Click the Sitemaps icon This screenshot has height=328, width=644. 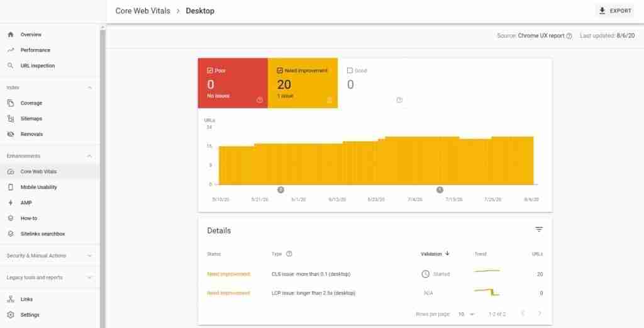(x=11, y=119)
